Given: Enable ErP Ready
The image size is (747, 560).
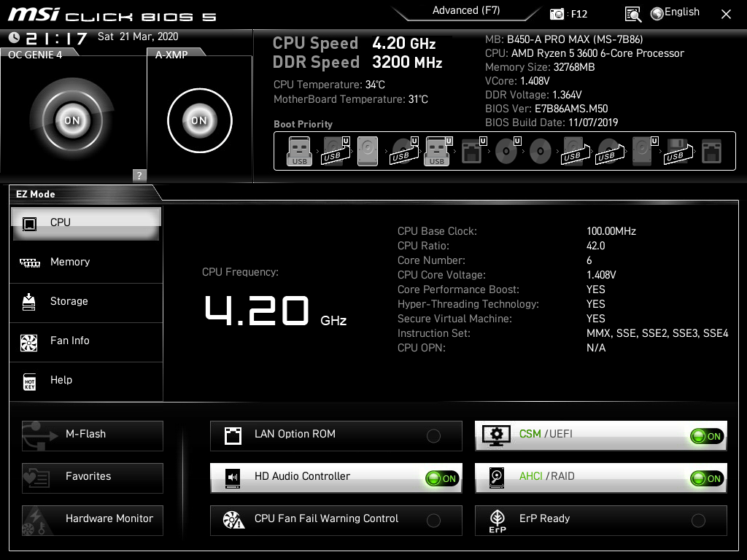Looking at the screenshot, I should (601, 521).
